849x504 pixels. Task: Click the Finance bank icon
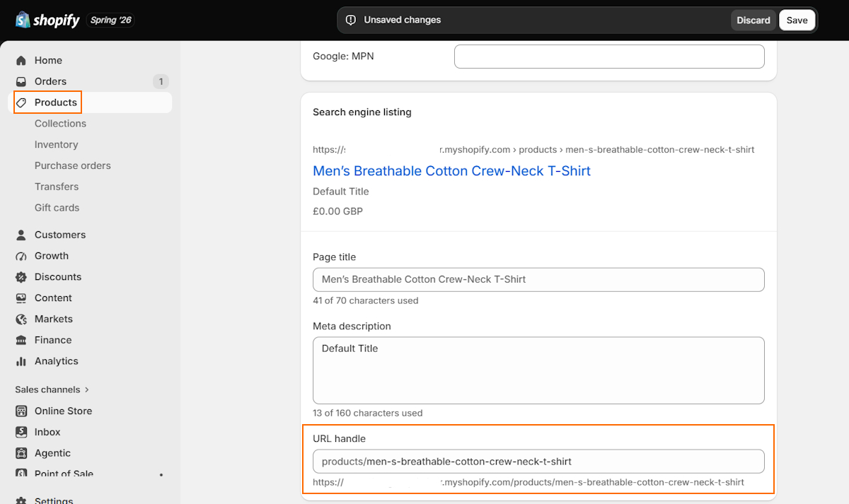pos(21,341)
